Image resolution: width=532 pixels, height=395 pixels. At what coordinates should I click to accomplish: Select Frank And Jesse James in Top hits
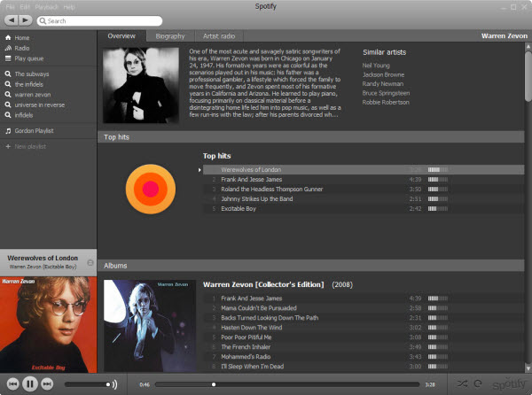[x=364, y=180]
